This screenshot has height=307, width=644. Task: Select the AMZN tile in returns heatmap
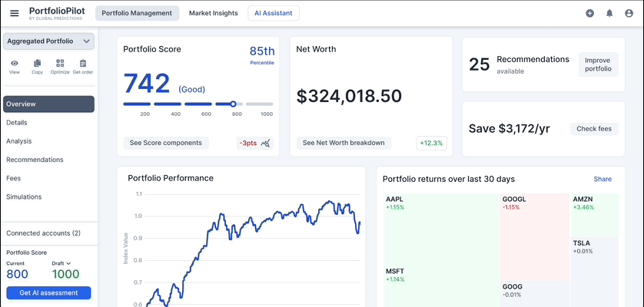(x=595, y=215)
